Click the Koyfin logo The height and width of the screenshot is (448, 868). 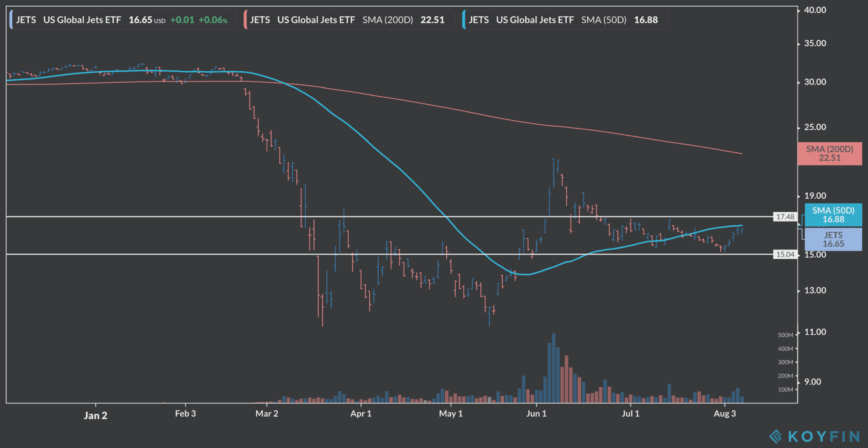tap(815, 436)
